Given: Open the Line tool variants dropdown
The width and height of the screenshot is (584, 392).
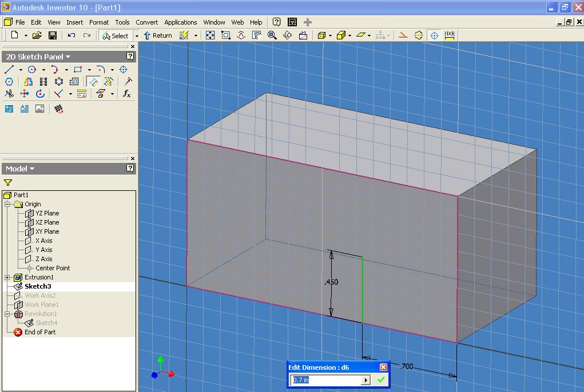Looking at the screenshot, I should (x=21, y=70).
